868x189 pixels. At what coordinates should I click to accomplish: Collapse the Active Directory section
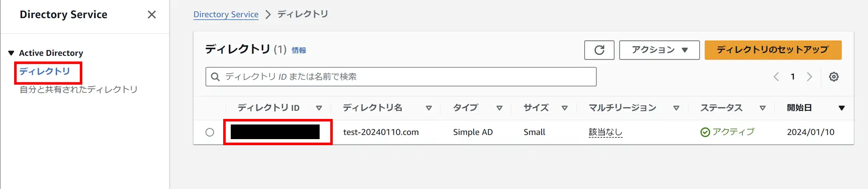pyautogui.click(x=11, y=53)
